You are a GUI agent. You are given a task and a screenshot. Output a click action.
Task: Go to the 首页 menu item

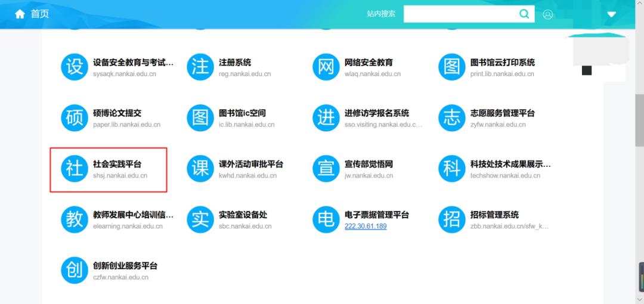click(40, 14)
